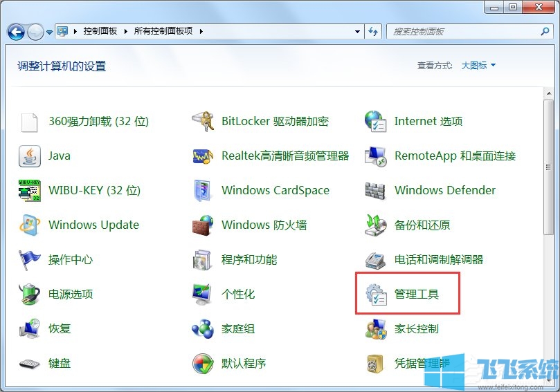Open BitLocker drive encryption icon
Image resolution: width=560 pixels, height=392 pixels.
tap(202, 122)
